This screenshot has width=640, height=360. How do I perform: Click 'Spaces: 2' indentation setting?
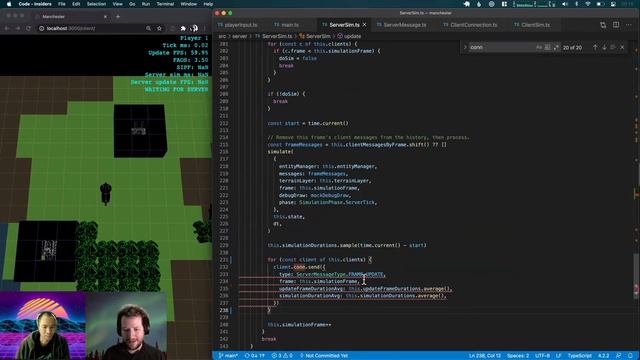coord(518,356)
